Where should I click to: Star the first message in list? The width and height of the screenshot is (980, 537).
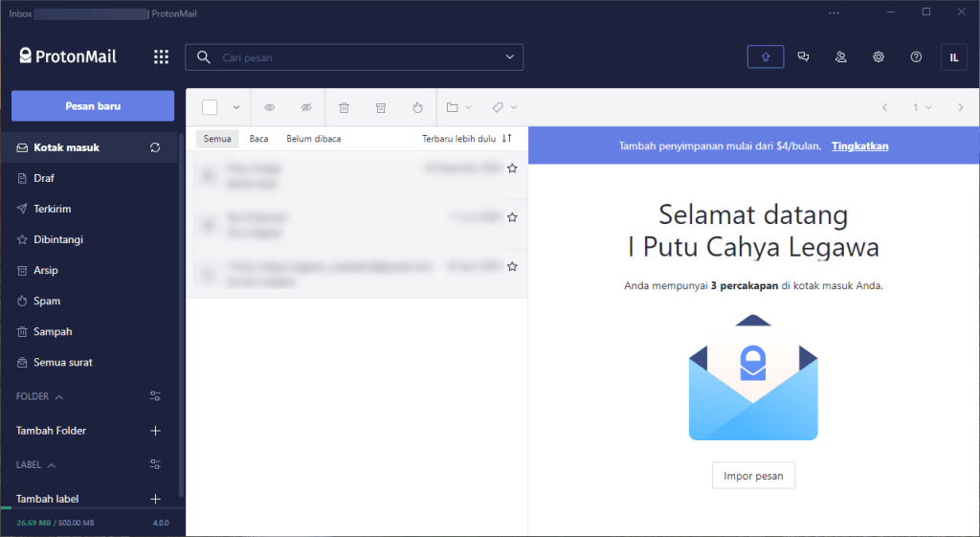tap(512, 168)
